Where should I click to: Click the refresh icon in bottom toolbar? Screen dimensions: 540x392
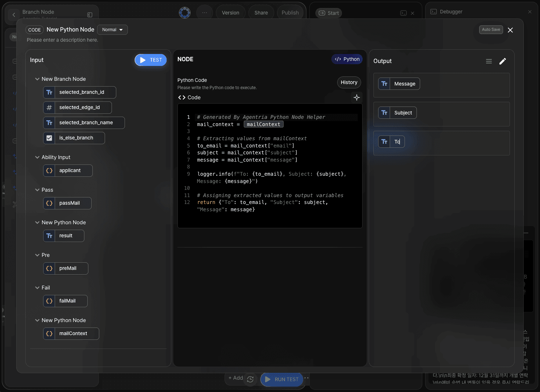[250, 379]
